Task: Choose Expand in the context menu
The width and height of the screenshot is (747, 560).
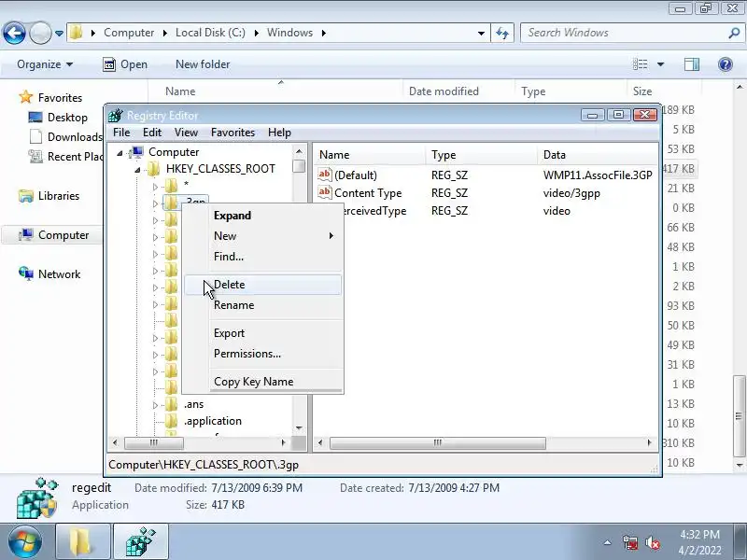Action: pyautogui.click(x=262, y=216)
